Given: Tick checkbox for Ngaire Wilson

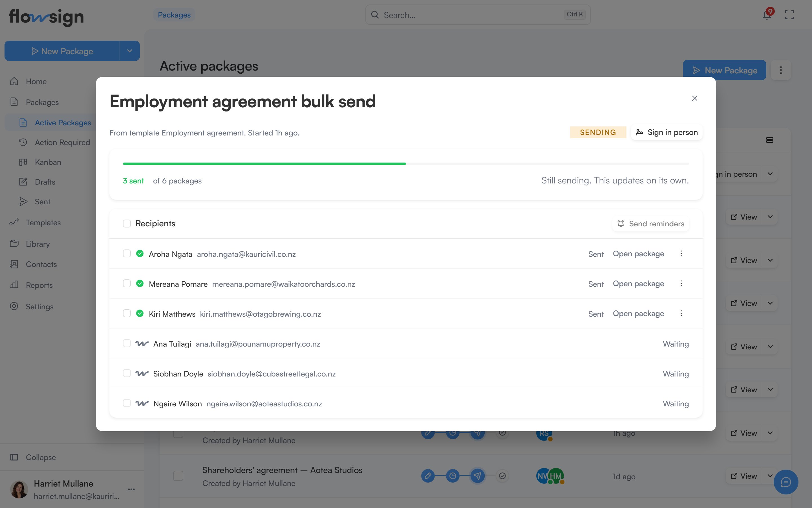Looking at the screenshot, I should (127, 403).
